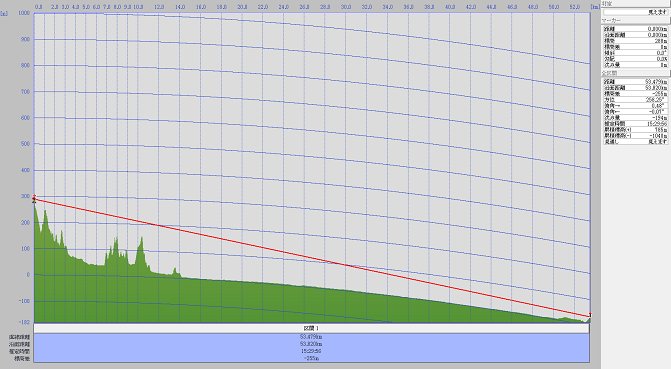Collapse the マーカー info section header
The image size is (671, 369).
635,21
